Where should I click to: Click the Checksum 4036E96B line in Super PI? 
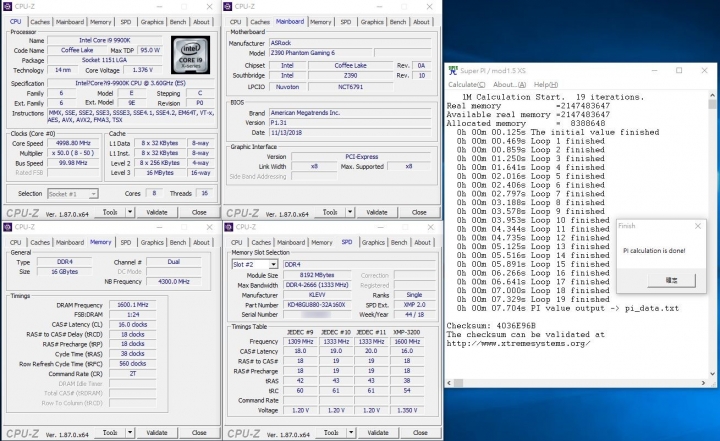pyautogui.click(x=491, y=326)
